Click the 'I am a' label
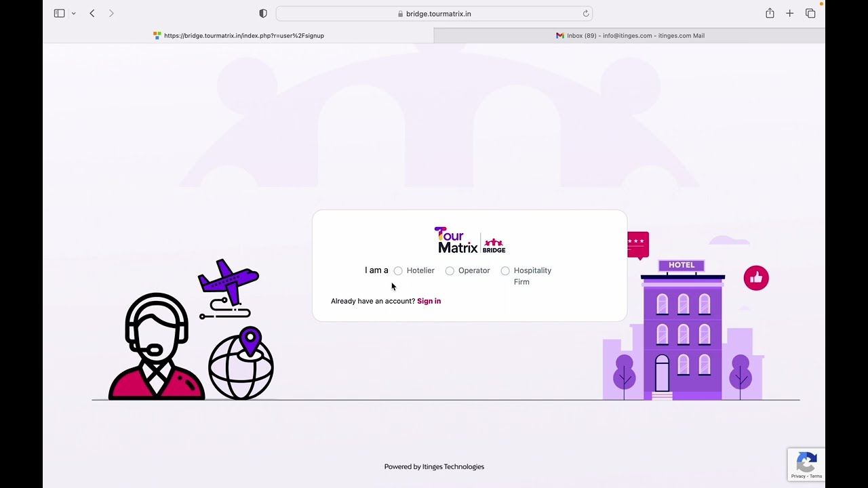This screenshot has width=868, height=488. [x=376, y=270]
